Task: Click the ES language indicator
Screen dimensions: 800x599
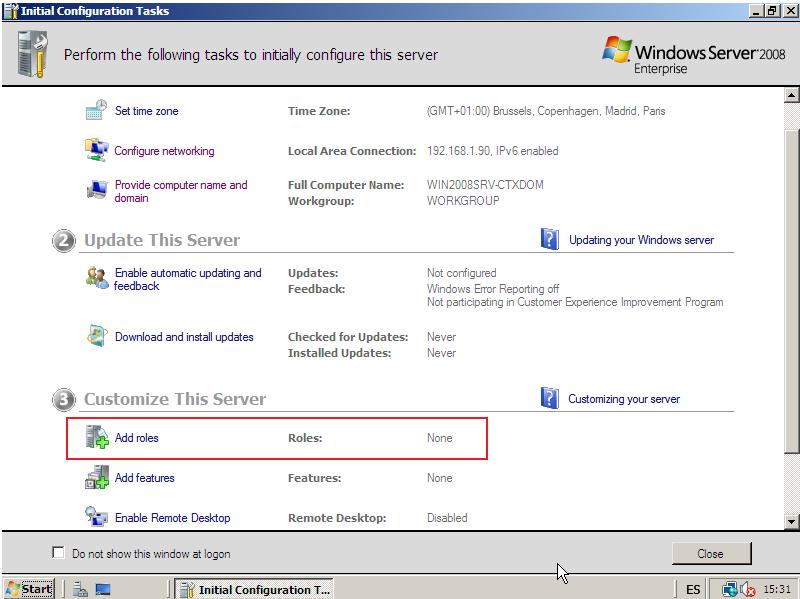Action: pos(692,589)
